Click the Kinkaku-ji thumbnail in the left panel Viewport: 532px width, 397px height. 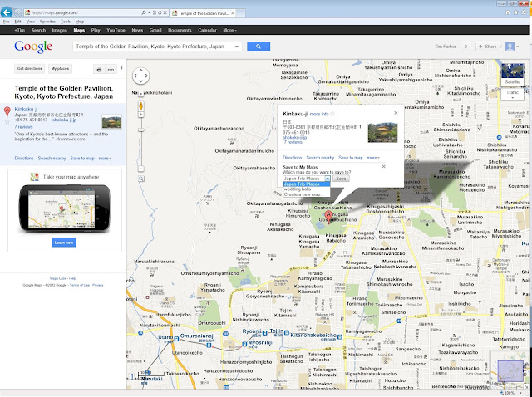[x=111, y=122]
